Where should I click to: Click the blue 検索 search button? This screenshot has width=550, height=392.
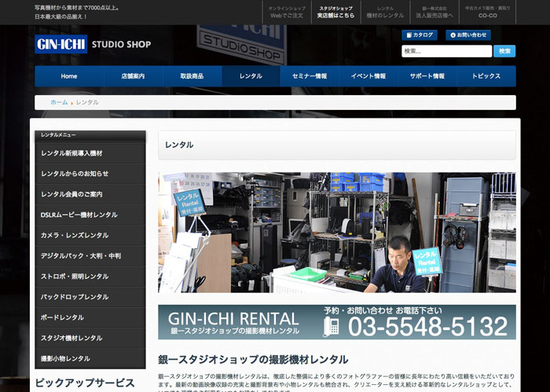point(504,51)
